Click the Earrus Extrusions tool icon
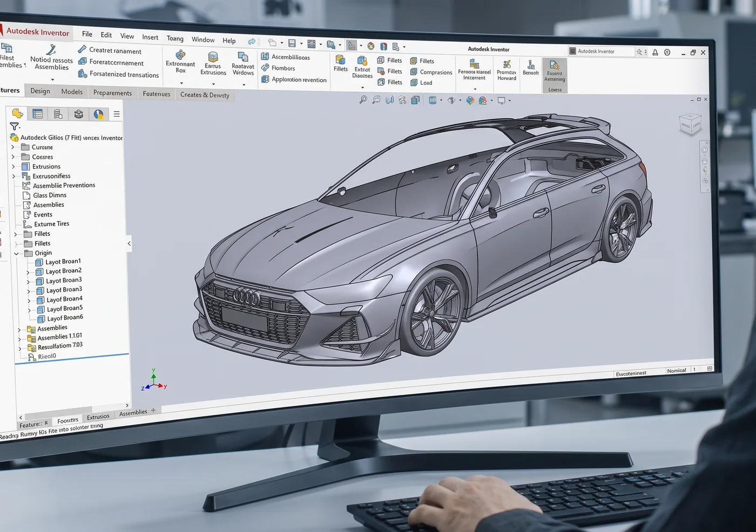 pos(213,56)
